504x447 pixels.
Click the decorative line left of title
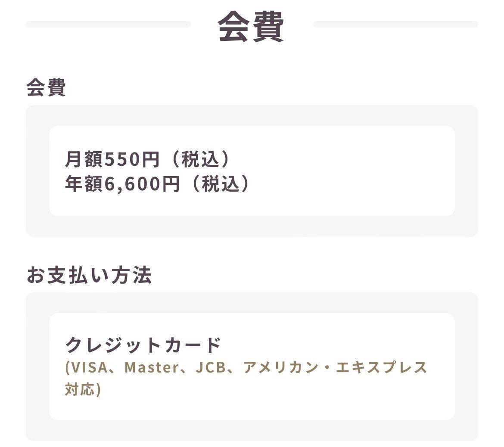pos(108,25)
